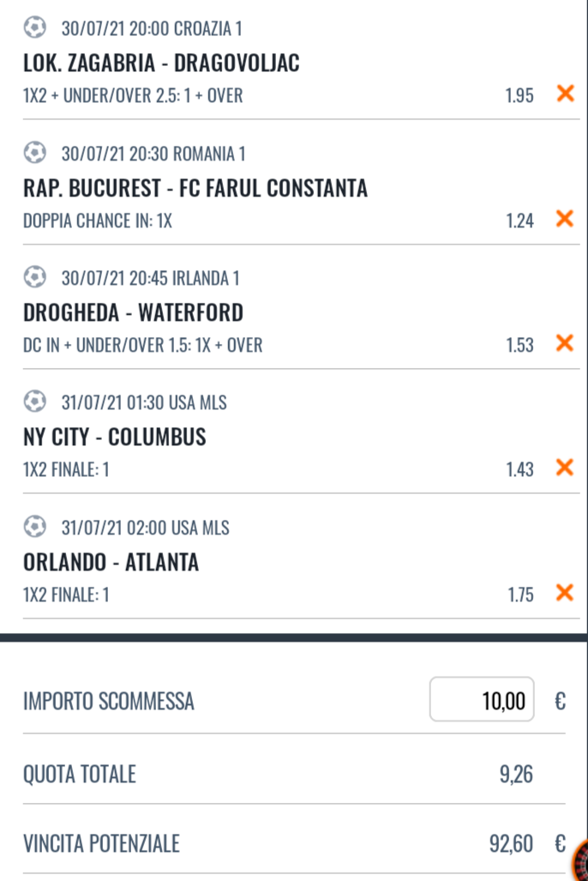Click soccer ball icon for 02:00 USA MLS

click(x=35, y=527)
